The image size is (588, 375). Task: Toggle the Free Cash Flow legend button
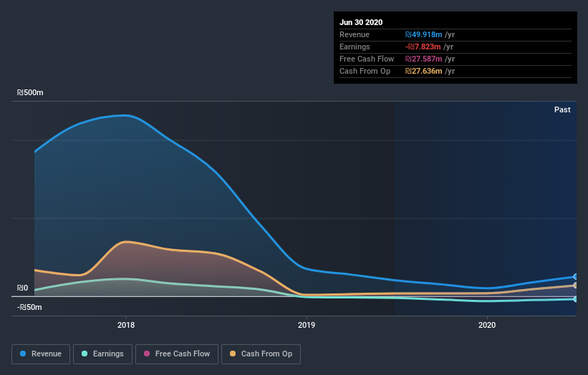[x=177, y=354]
